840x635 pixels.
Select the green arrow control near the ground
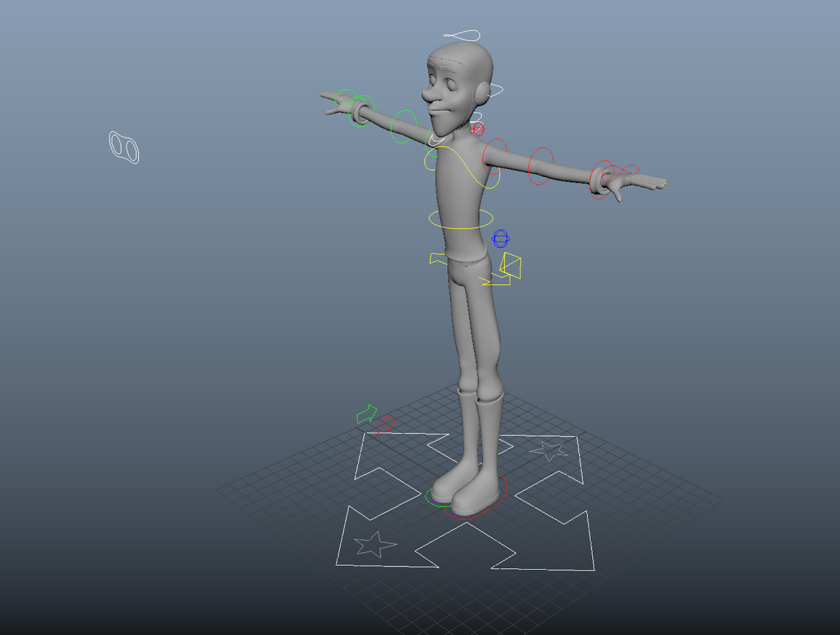[x=367, y=414]
